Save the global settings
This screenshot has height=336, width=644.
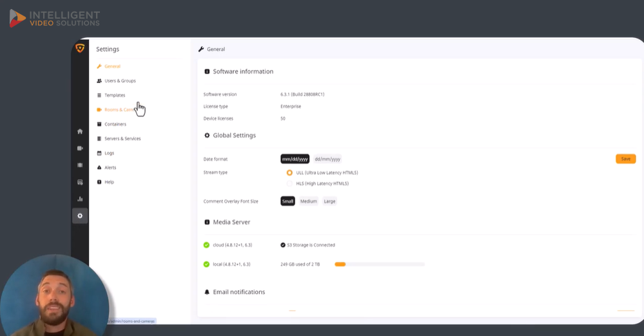point(625,159)
